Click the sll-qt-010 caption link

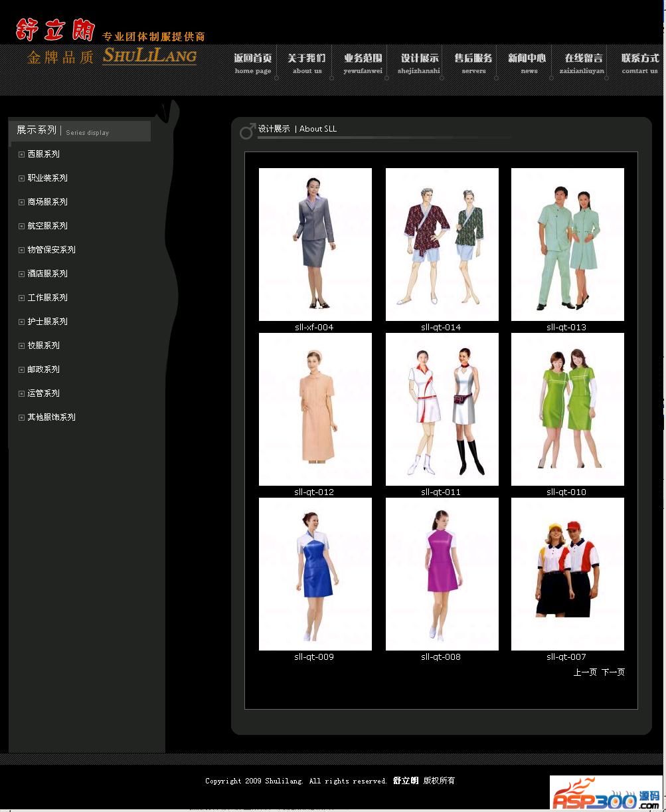click(x=566, y=492)
